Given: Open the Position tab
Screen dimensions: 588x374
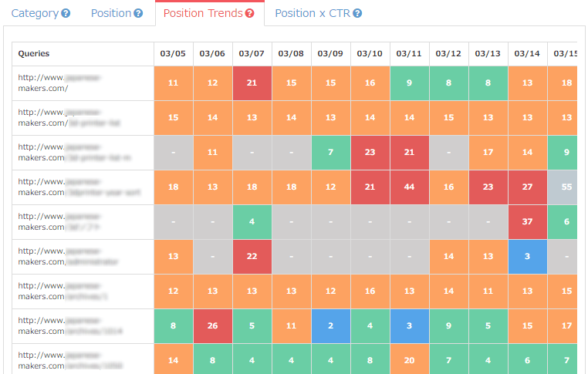Looking at the screenshot, I should coord(111,13).
